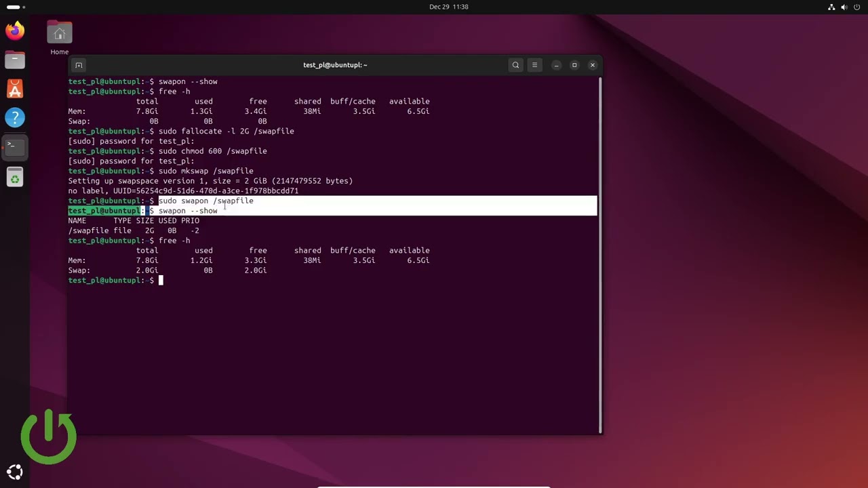This screenshot has width=868, height=488.
Task: Open the Trash in the dock
Action: coord(15,178)
